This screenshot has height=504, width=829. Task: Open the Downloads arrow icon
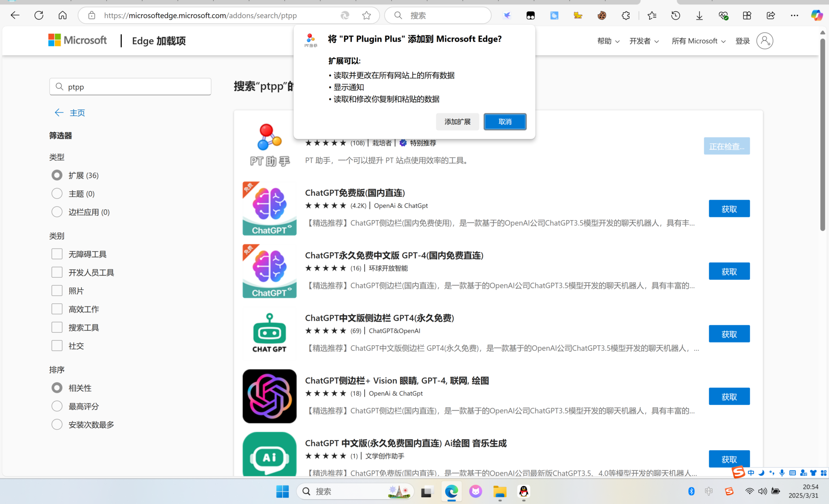(699, 15)
